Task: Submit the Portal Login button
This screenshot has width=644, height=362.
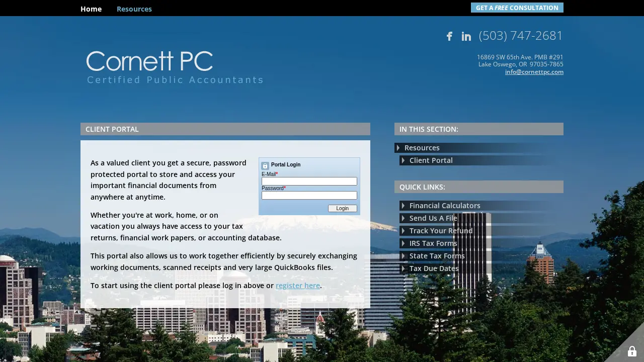Action: pos(343,208)
